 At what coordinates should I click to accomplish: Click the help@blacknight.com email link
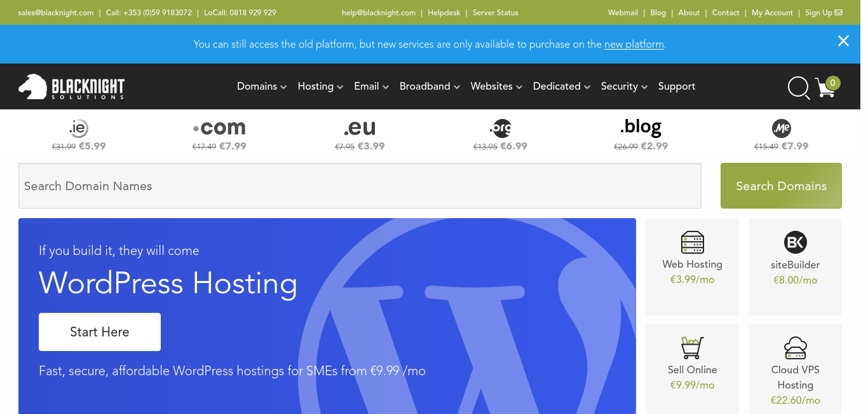coord(379,13)
